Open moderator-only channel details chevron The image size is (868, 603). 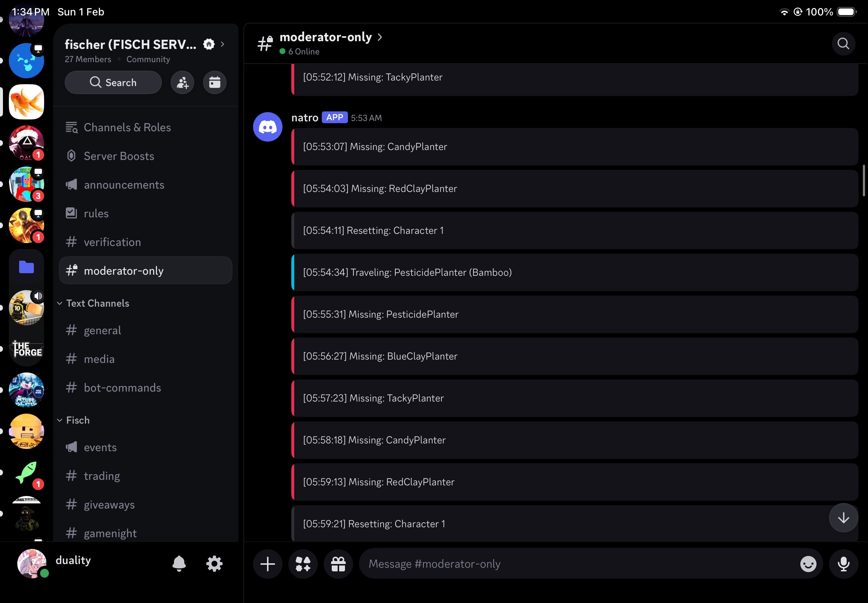click(380, 37)
